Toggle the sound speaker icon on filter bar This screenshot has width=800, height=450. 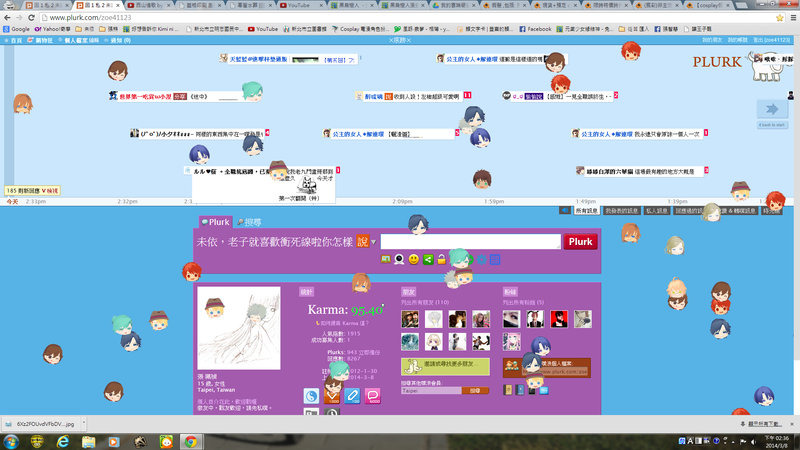[564, 210]
